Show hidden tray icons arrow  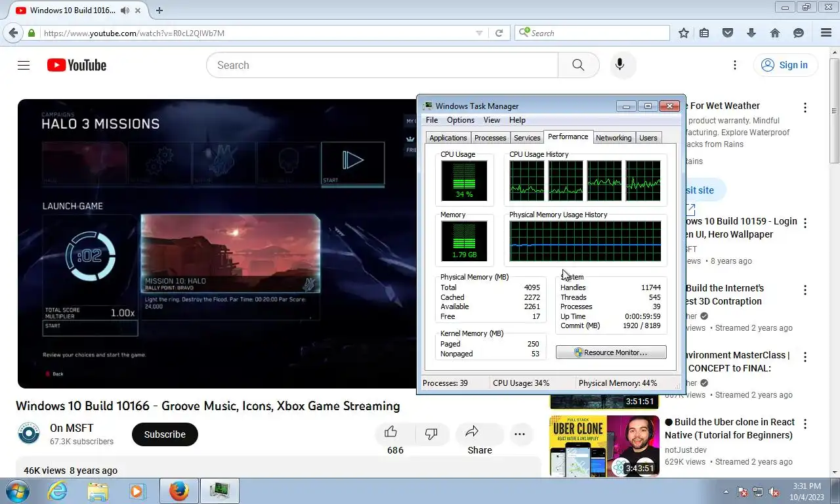click(726, 492)
